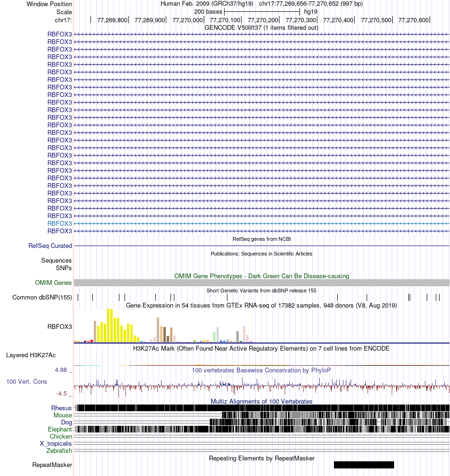This screenshot has height=476, width=450.
Task: Open Short Genetic Variants from dbSNP title
Action: coord(261,291)
